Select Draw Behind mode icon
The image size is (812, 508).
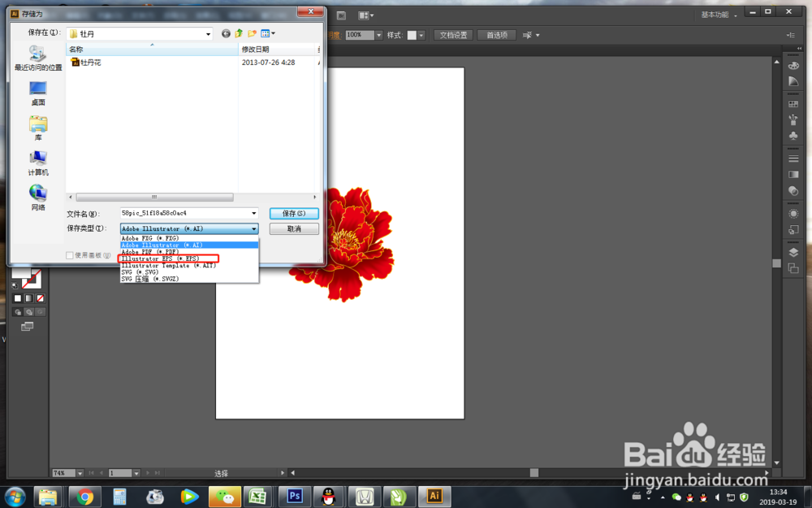pyautogui.click(x=29, y=312)
